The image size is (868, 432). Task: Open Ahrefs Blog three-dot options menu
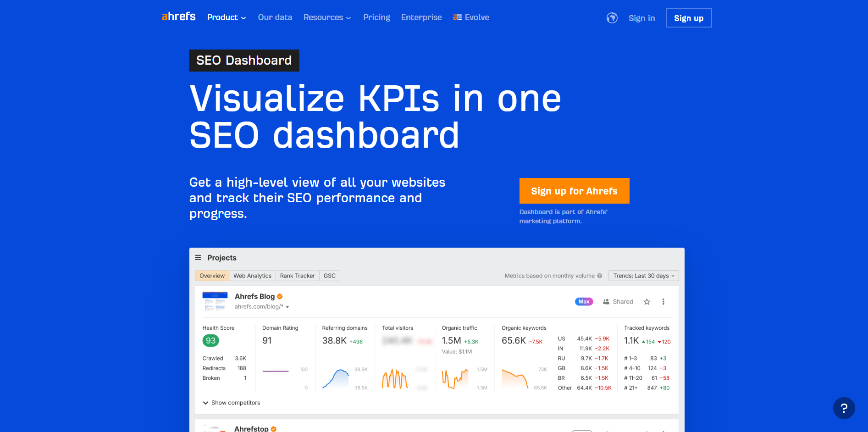pos(663,302)
